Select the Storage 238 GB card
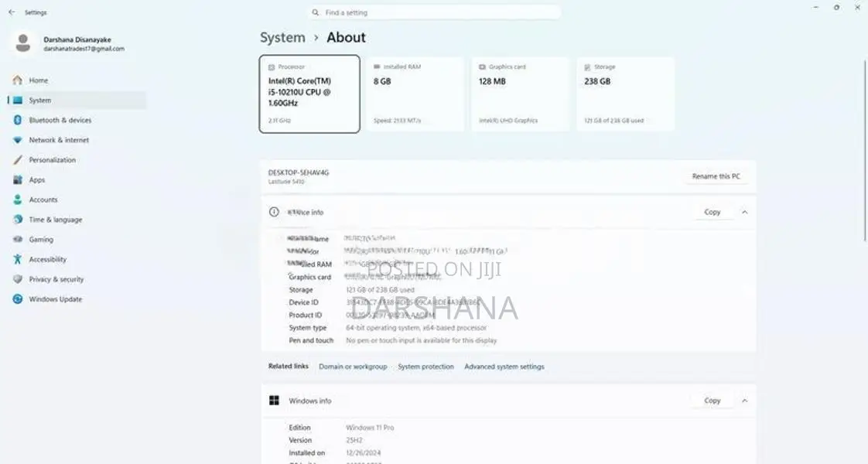Screen dimensions: 868x464 (625, 94)
